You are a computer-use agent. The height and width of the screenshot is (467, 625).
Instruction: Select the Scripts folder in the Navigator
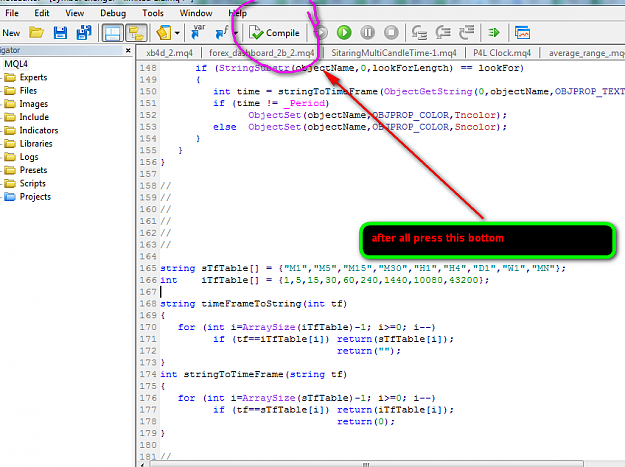pos(33,183)
